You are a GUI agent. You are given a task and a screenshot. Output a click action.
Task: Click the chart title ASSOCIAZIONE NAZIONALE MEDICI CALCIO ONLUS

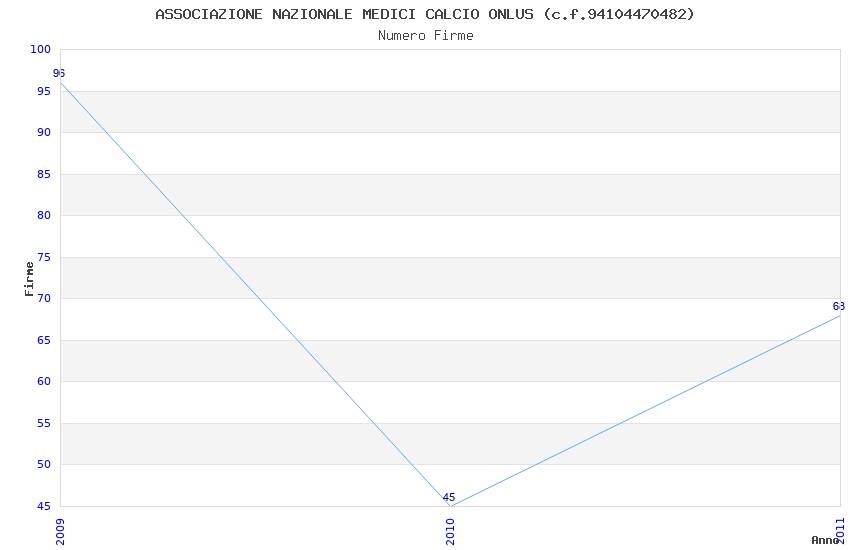coord(424,14)
